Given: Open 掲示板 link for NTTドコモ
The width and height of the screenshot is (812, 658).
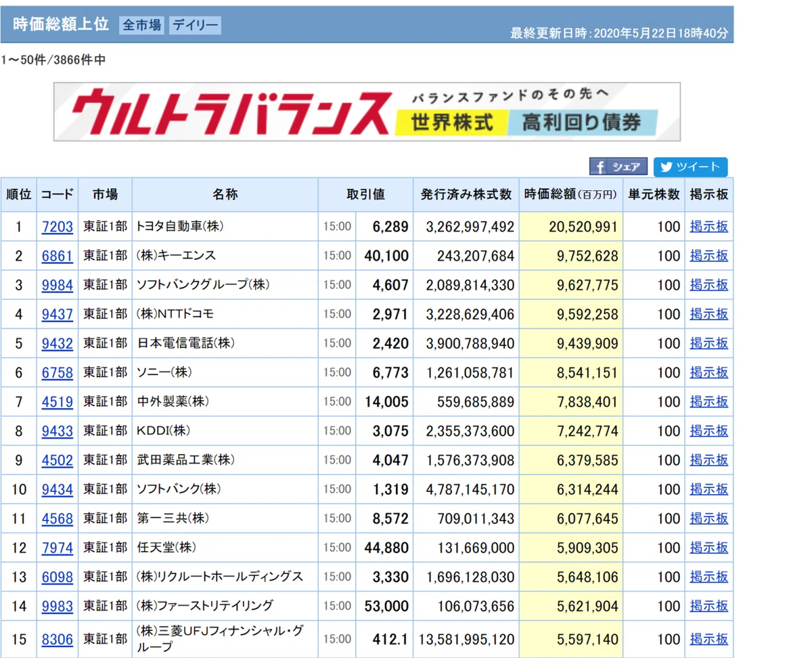Looking at the screenshot, I should [709, 314].
